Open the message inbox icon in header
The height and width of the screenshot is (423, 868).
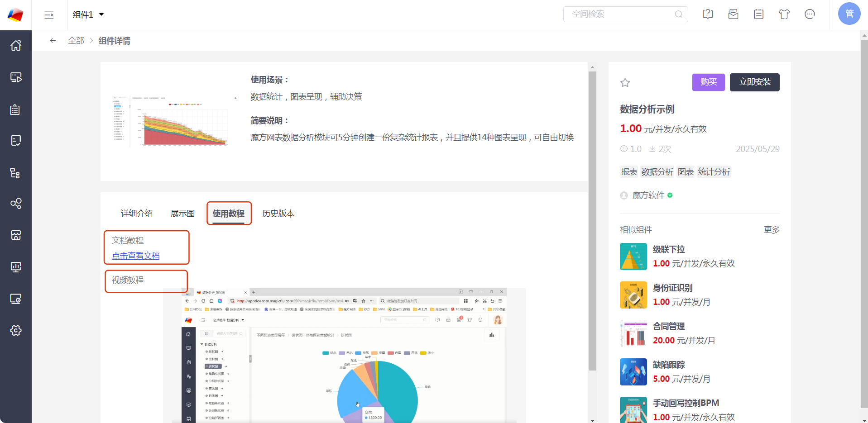[x=733, y=14]
